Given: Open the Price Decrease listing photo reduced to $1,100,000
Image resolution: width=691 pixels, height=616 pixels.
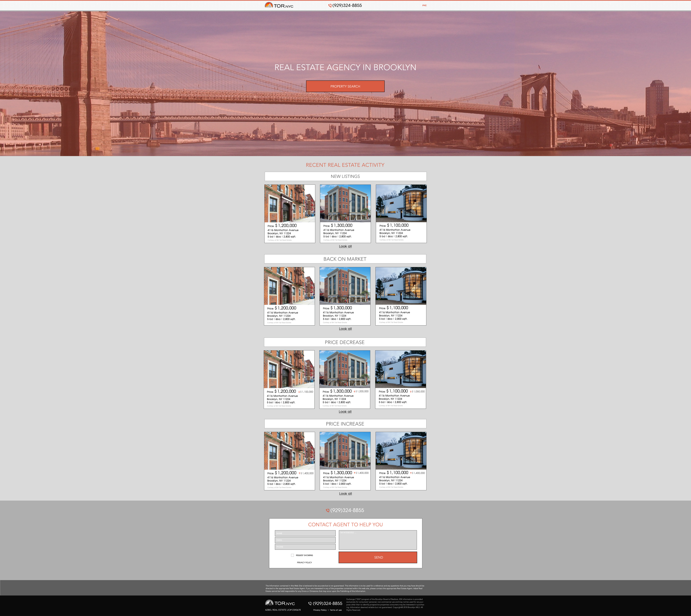Looking at the screenshot, I should click(x=289, y=369).
